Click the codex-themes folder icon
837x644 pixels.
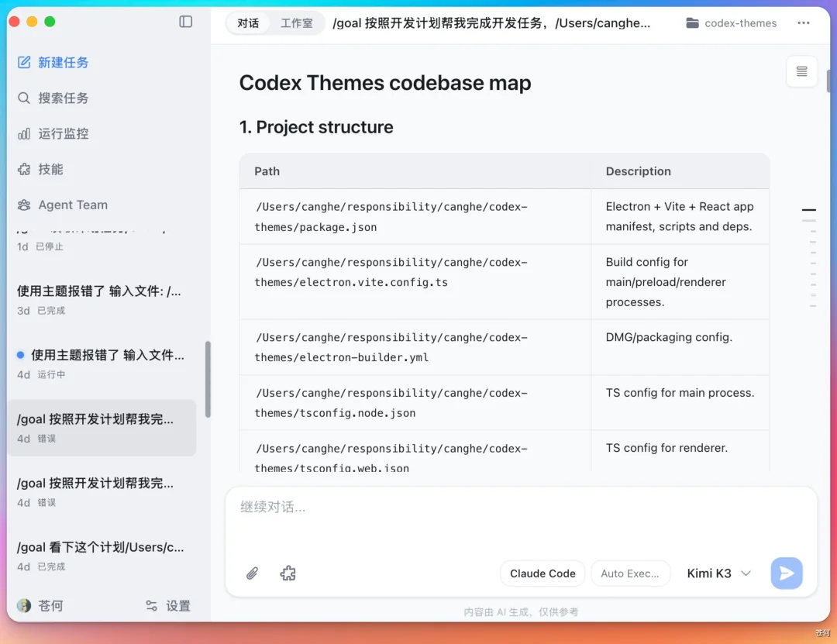pyautogui.click(x=692, y=23)
